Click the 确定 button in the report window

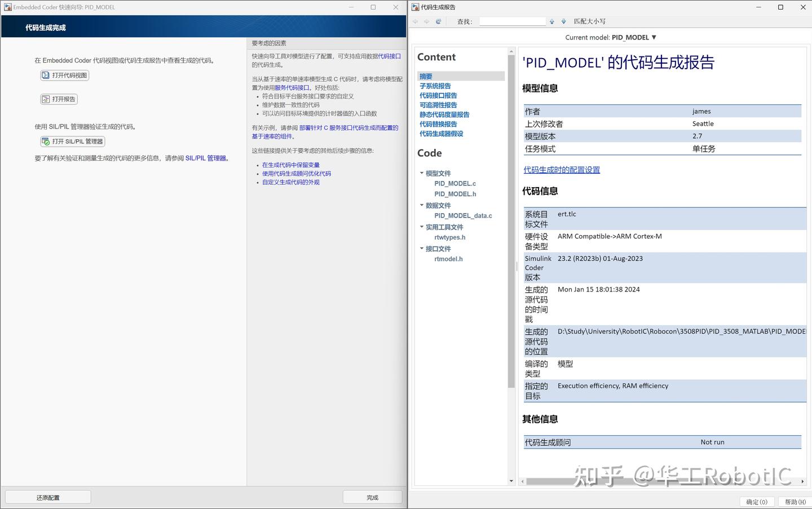click(756, 501)
